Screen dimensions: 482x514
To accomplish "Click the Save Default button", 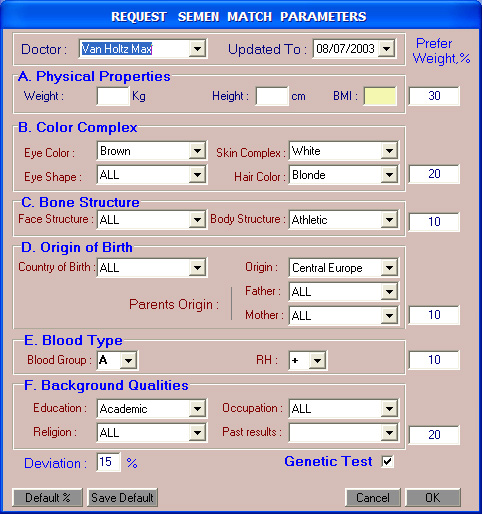I will (x=122, y=498).
